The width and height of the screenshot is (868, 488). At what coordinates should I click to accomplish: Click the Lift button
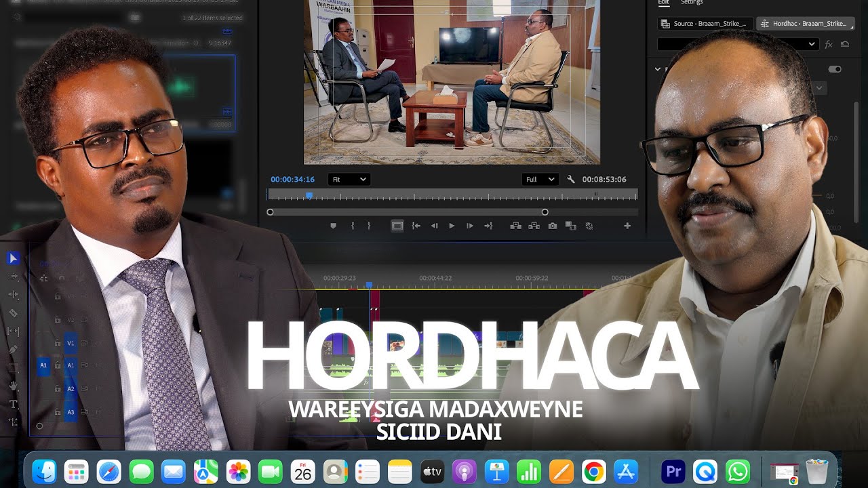pos(515,226)
